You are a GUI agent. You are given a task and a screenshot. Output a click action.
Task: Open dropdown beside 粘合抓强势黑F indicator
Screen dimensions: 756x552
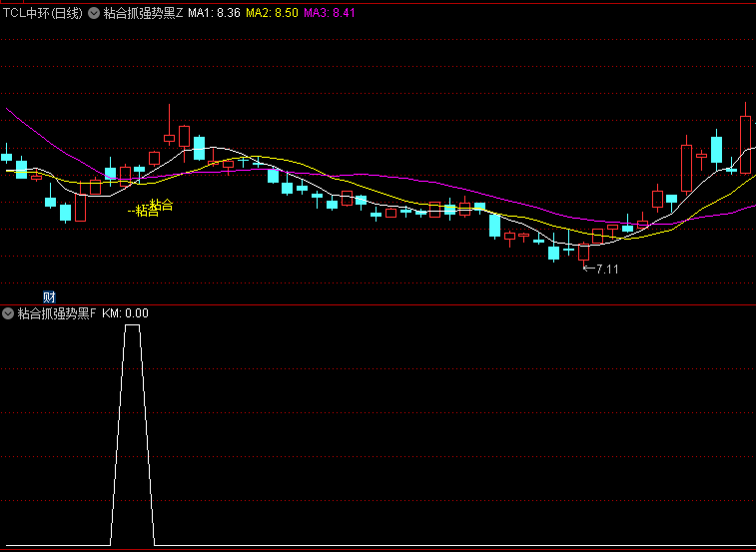pyautogui.click(x=8, y=313)
